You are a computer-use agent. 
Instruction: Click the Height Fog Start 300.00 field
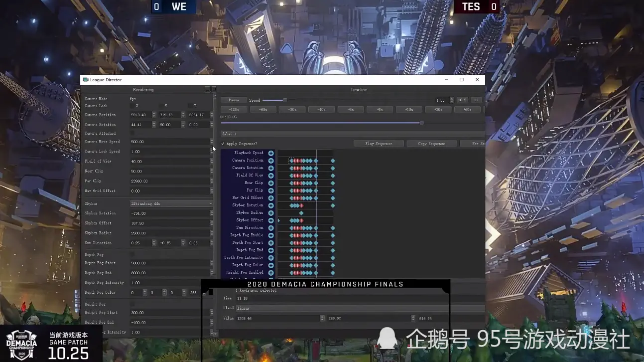click(x=171, y=313)
